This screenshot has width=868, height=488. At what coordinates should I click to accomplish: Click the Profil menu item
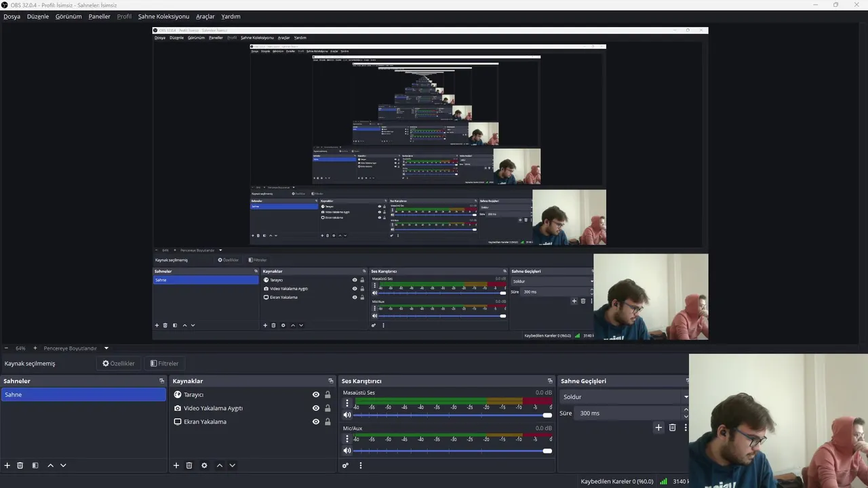124,16
